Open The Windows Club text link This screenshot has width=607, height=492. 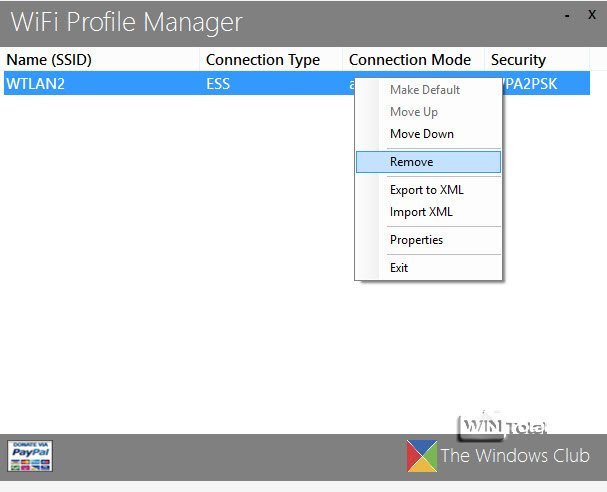tap(515, 456)
